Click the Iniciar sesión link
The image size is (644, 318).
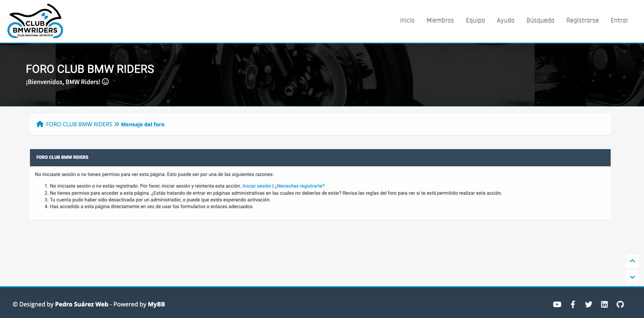click(257, 186)
